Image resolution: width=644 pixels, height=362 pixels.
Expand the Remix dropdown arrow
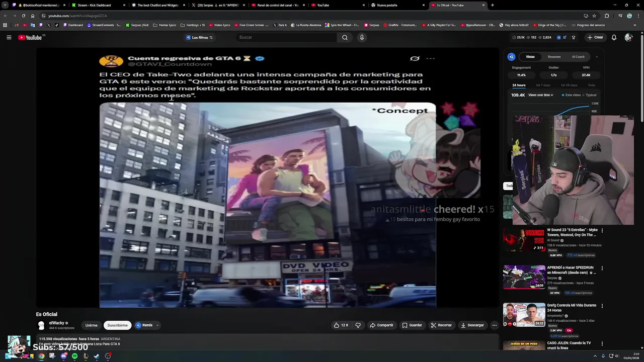point(157,325)
